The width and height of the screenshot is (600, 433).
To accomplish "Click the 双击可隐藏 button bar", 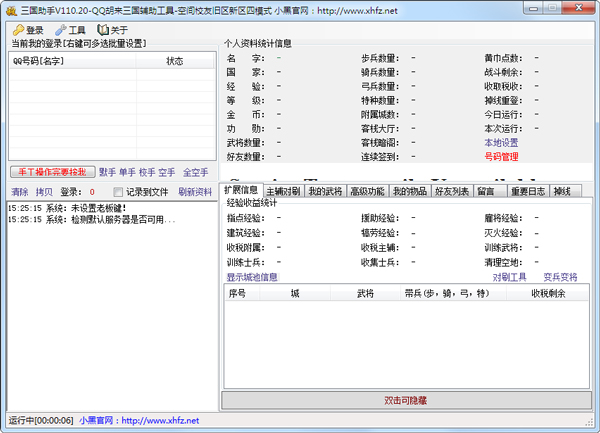I will pyautogui.click(x=405, y=400).
